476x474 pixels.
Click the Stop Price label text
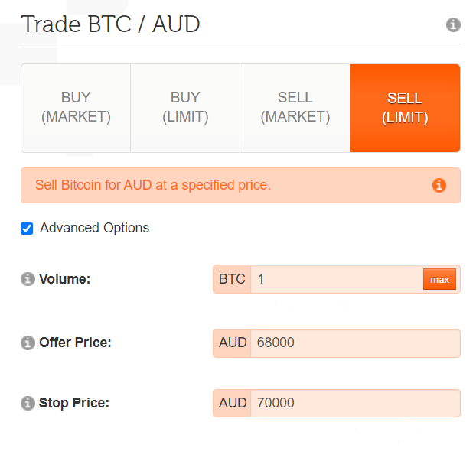click(x=74, y=403)
